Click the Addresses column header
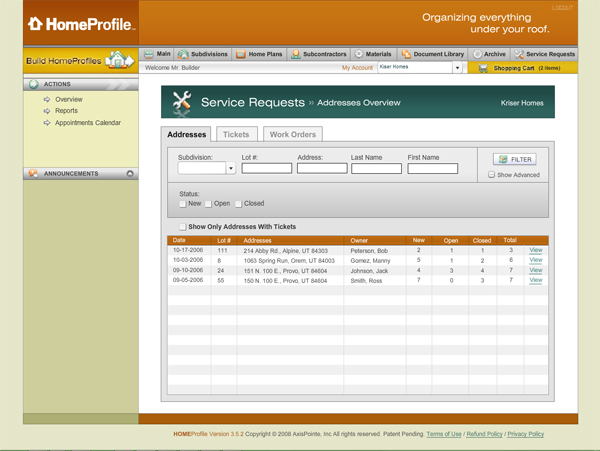 (x=257, y=241)
